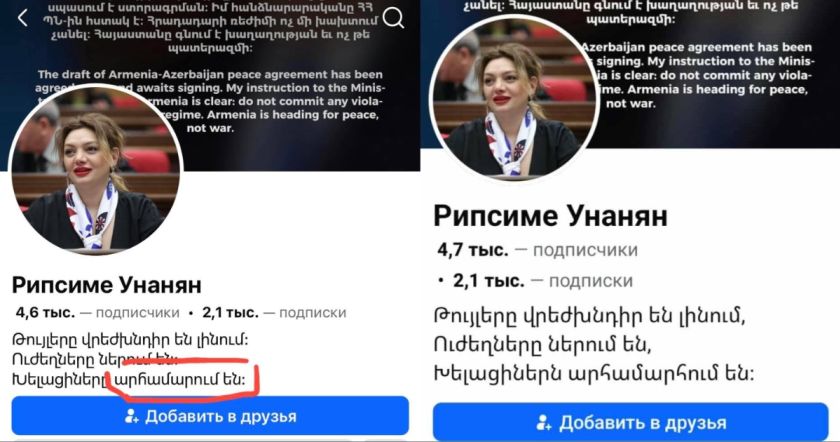Click left Добавить в друзья button
This screenshot has height=442, width=840.
(x=210, y=416)
